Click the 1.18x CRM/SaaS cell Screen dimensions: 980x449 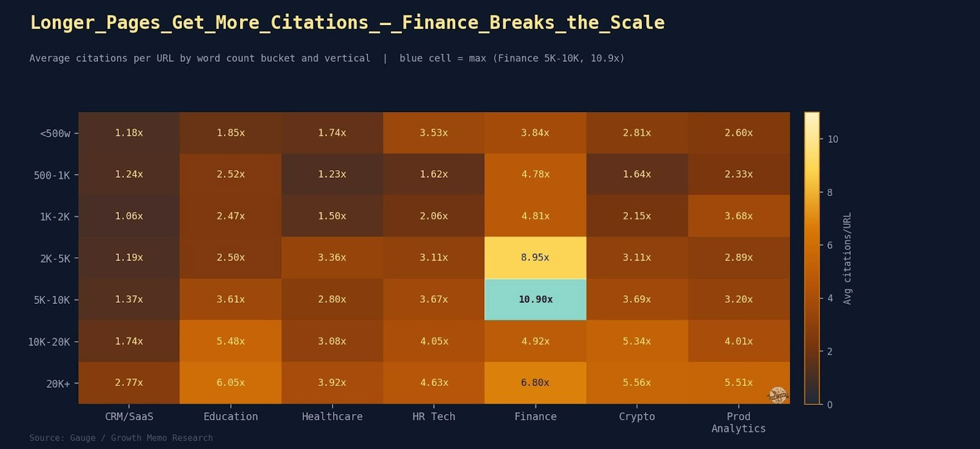pyautogui.click(x=129, y=133)
